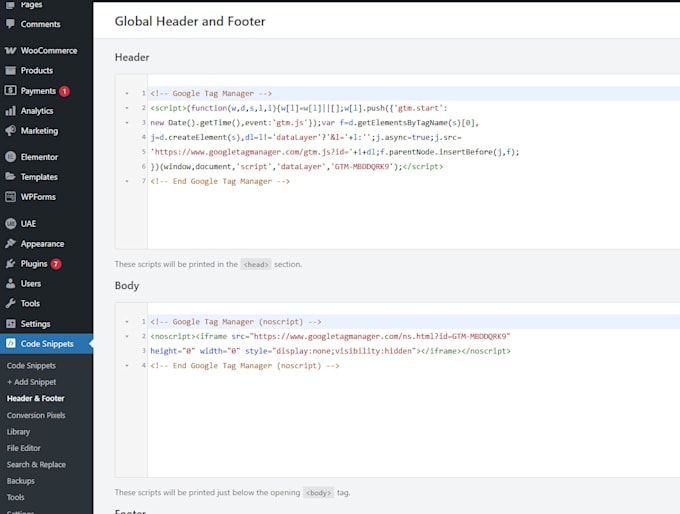Click the Settings sliders icon
The image size is (680, 514).
(x=10, y=324)
